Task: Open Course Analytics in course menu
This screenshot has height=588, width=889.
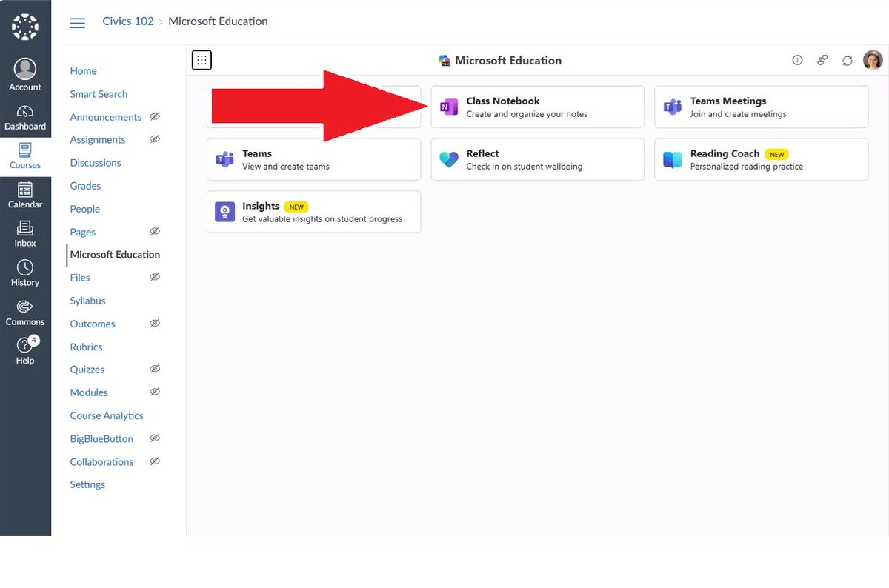Action: [x=107, y=415]
